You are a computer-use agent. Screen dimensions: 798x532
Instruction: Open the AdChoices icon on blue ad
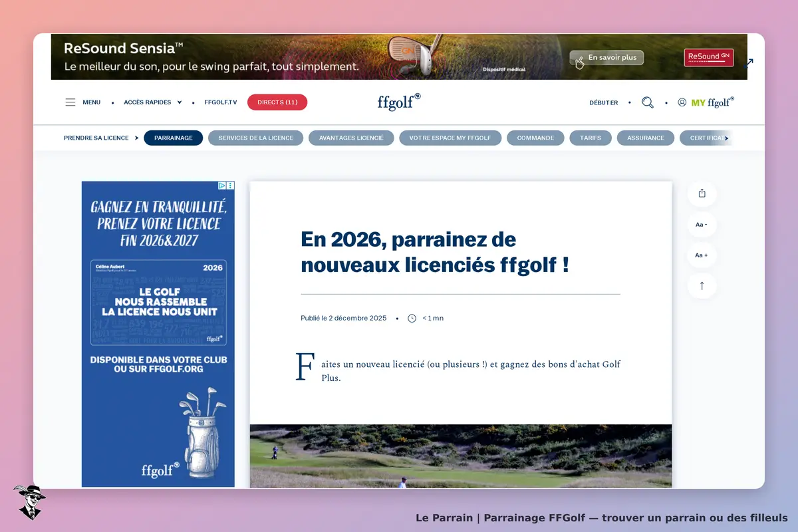(x=223, y=186)
